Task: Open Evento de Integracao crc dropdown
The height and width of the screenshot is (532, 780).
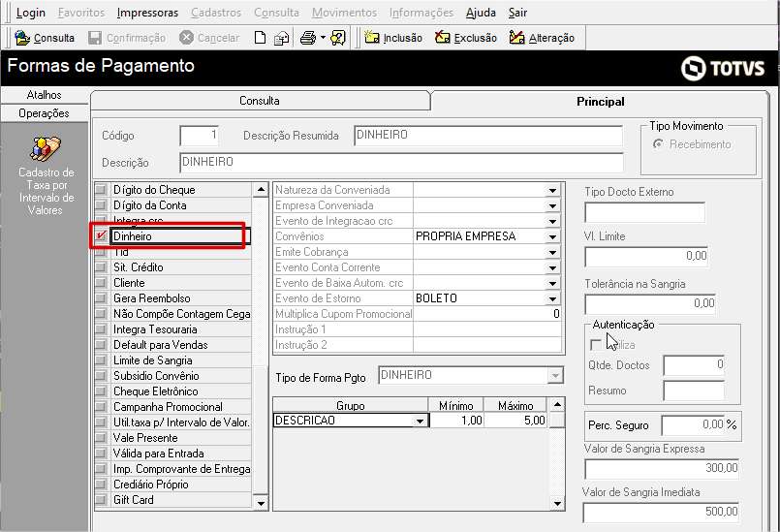Action: point(552,221)
